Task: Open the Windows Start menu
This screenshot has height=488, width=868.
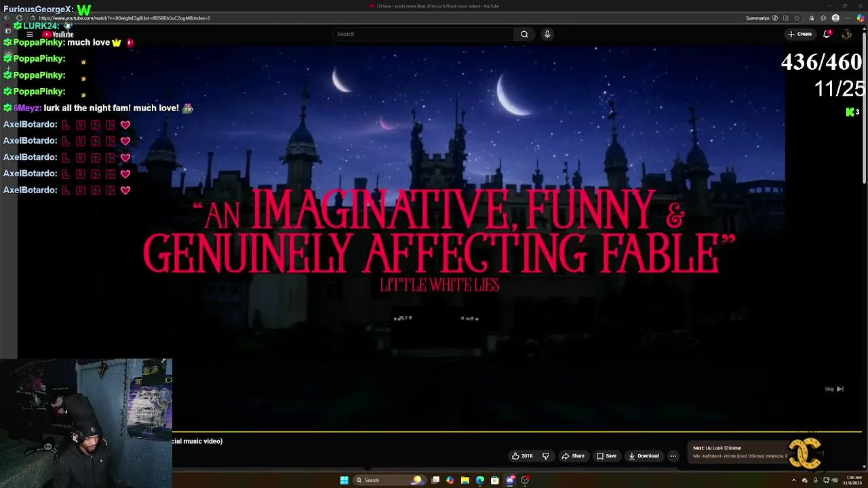Action: 344,481
